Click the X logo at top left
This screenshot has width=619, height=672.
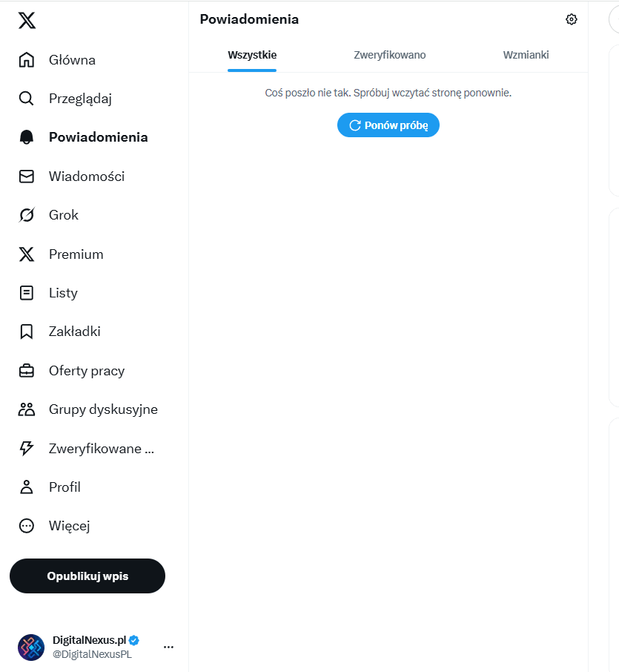point(27,20)
